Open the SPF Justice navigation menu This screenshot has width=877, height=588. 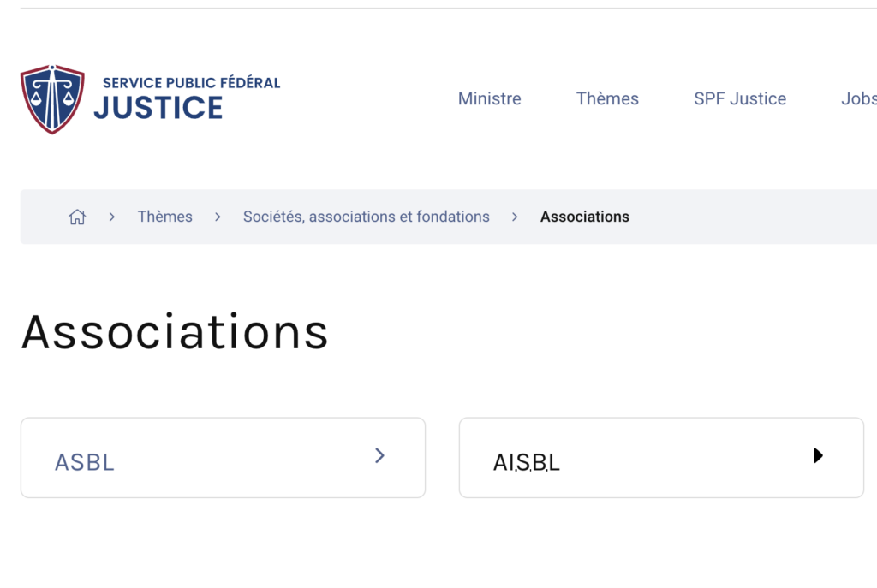(x=740, y=98)
